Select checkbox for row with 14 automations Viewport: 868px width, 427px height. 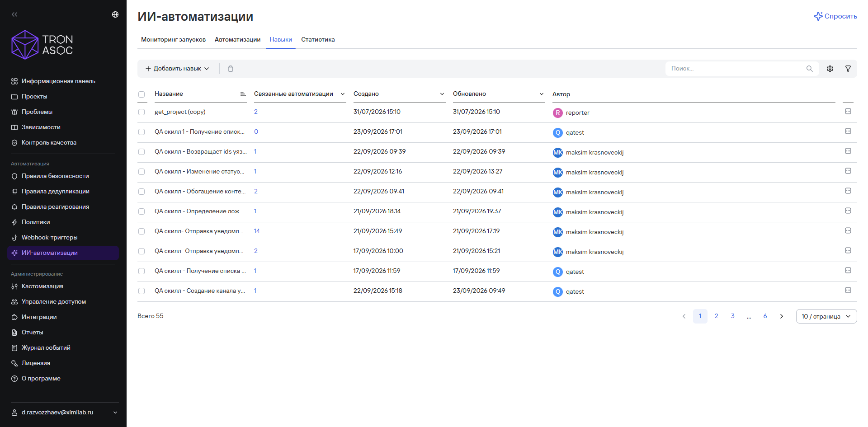click(142, 231)
